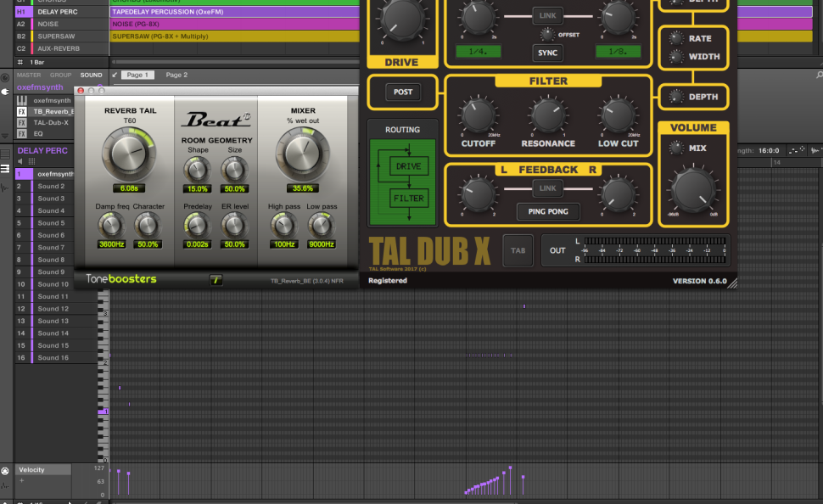Expand the plug-in list arrow below knob icons
823x504 pixels.
[x=5, y=136]
